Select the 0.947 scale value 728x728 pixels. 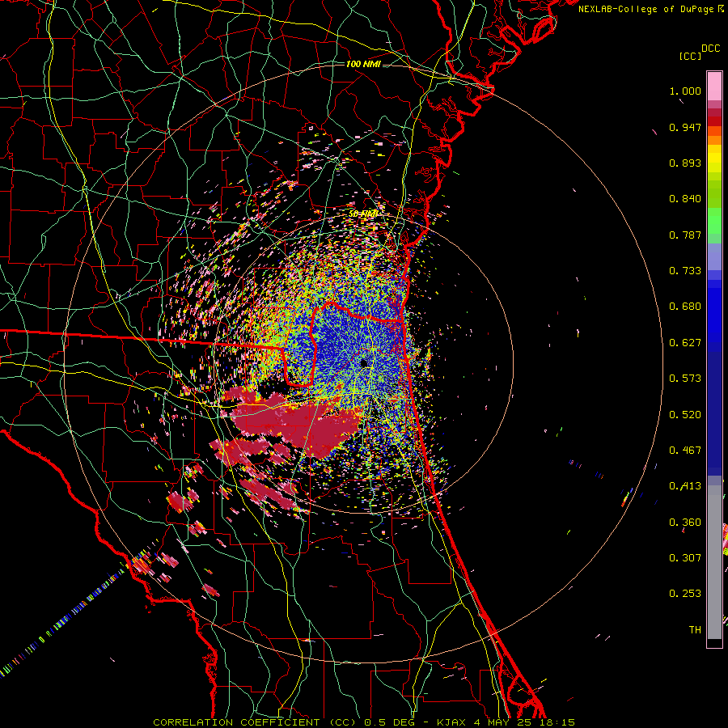[685, 127]
